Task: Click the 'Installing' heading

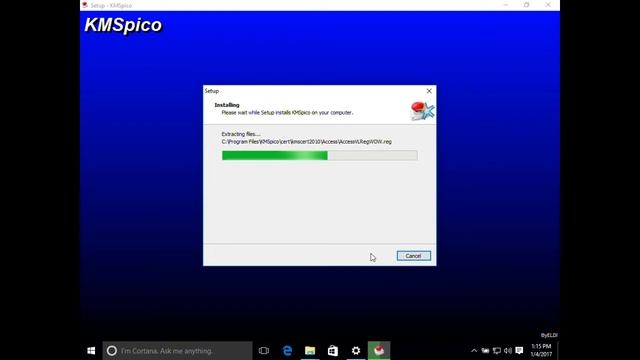Action: (x=227, y=105)
